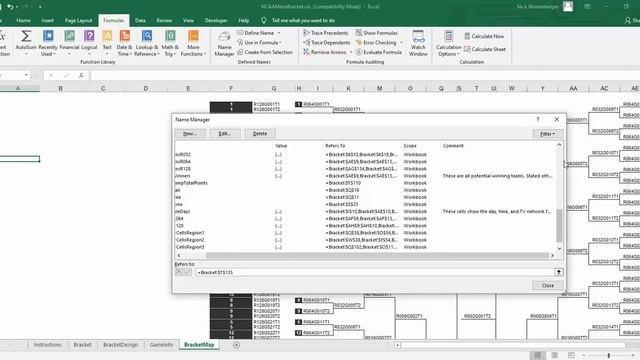This screenshot has width=640, height=360.
Task: Click Delete button in Name Manager
Action: click(x=260, y=134)
